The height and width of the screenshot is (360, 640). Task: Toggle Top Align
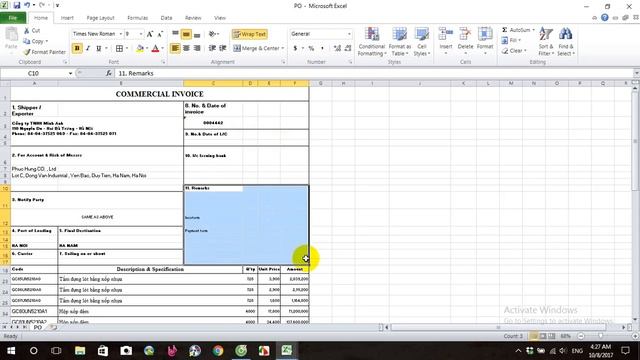(x=175, y=34)
